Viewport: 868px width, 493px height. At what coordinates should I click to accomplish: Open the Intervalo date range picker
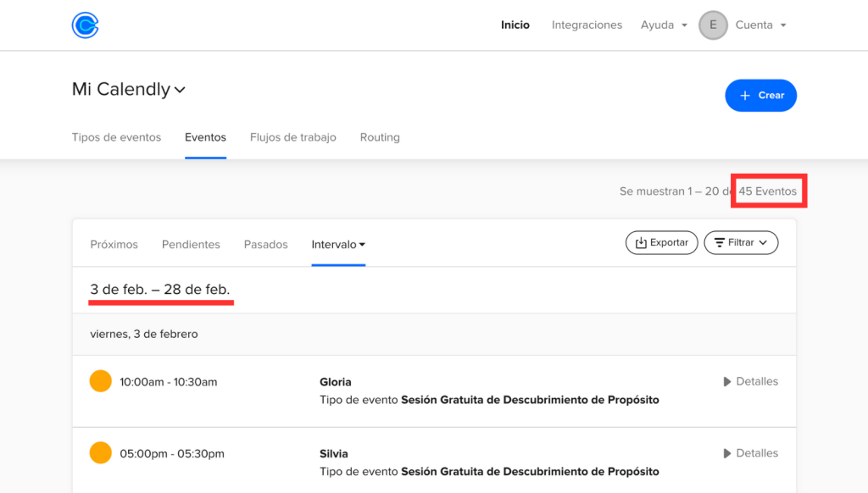click(338, 245)
